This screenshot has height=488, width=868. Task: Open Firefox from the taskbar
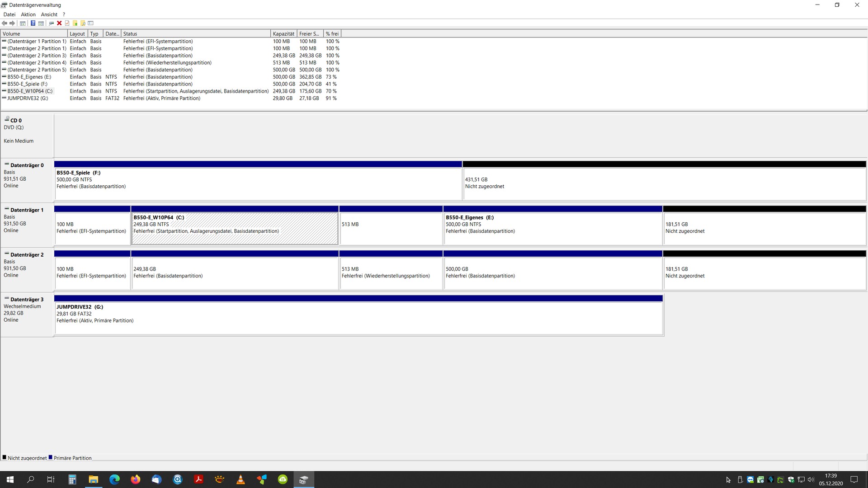(135, 479)
